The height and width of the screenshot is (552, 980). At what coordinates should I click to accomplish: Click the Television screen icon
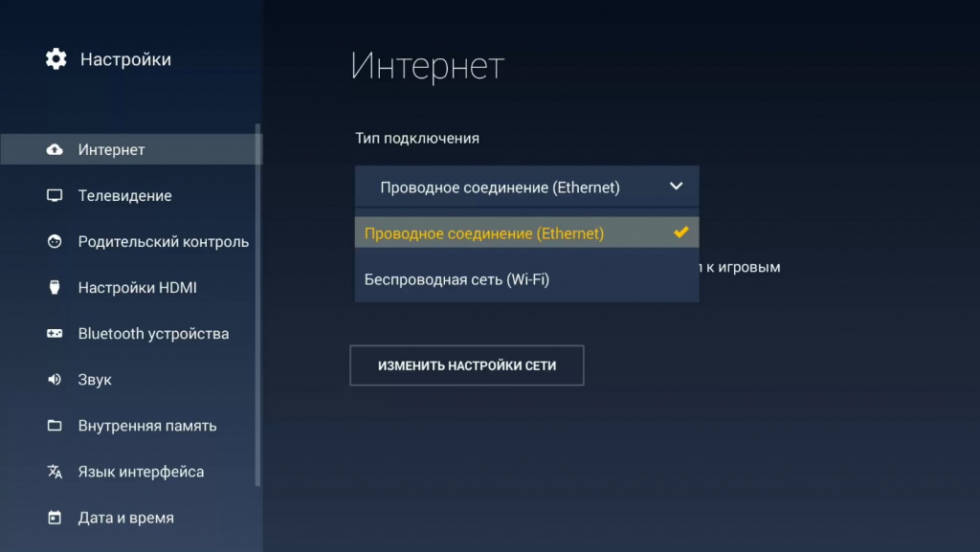click(x=55, y=196)
